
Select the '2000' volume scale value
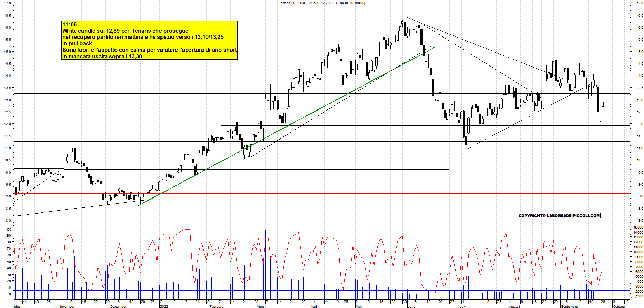(x=639, y=292)
